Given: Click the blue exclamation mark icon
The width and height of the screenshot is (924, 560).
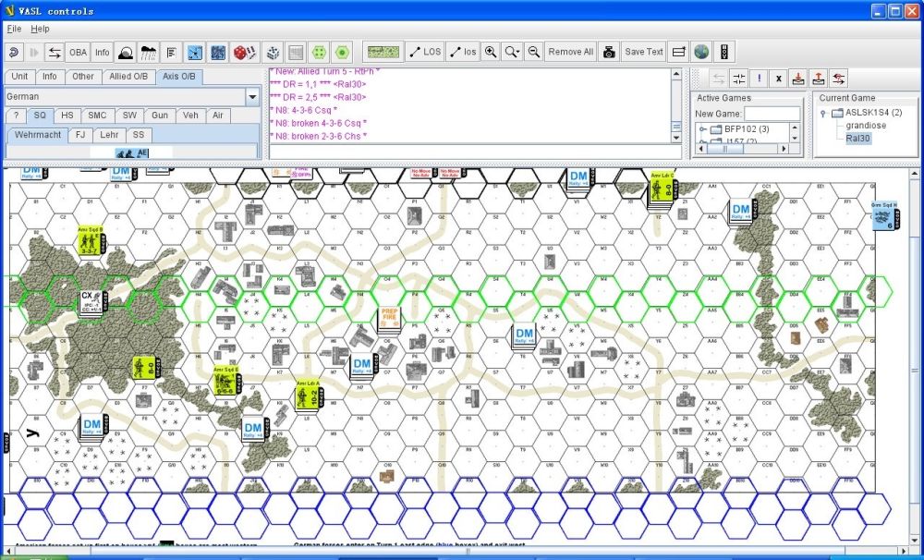Looking at the screenshot, I should 759,79.
